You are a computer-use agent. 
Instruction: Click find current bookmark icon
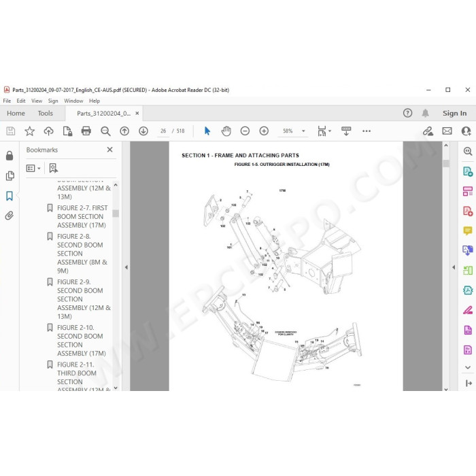pos(54,168)
